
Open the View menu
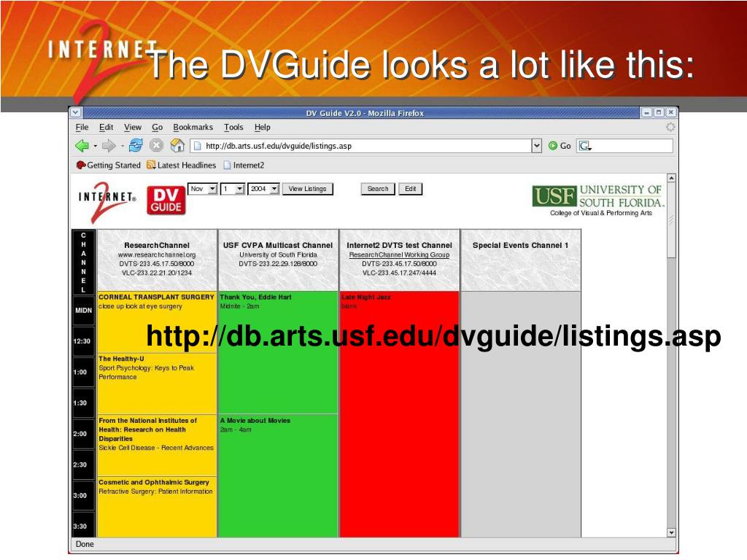tap(133, 127)
